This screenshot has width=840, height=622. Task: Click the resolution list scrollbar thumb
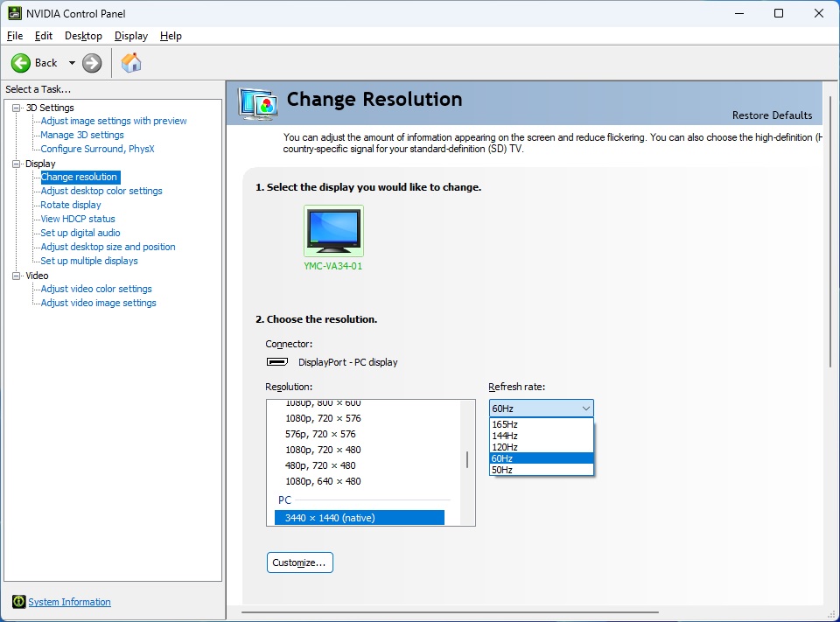coord(467,459)
